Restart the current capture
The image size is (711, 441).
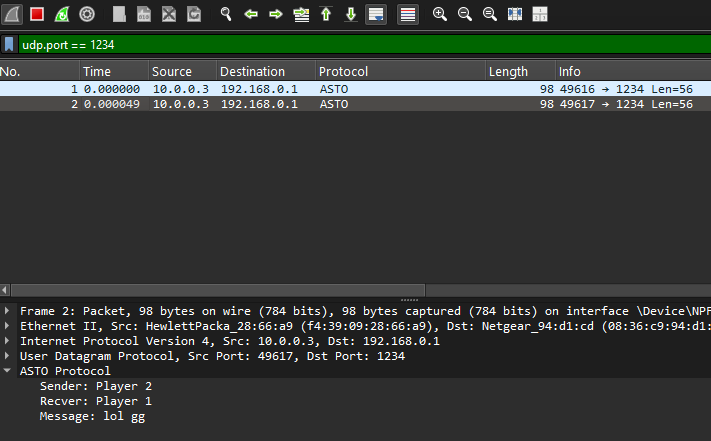tap(62, 15)
